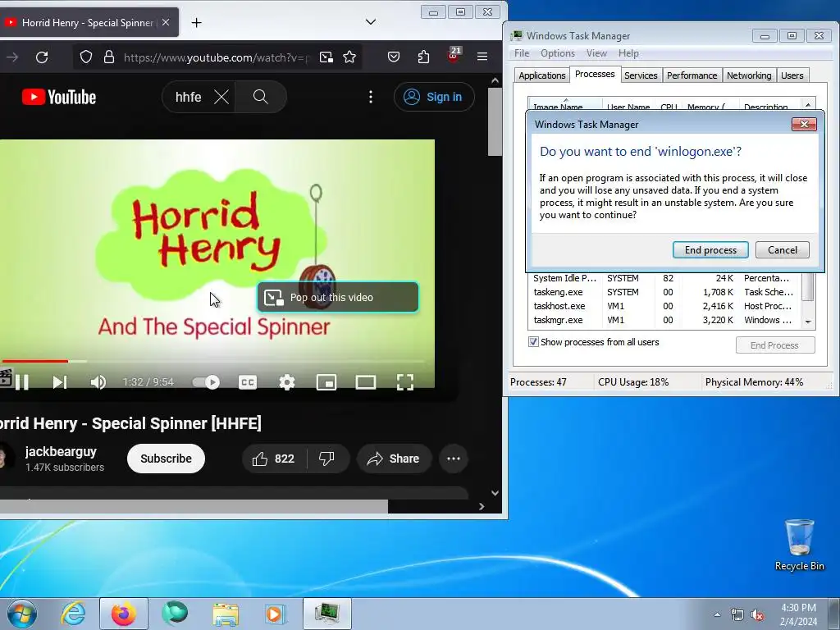Uncheck Show processes from all users
840x630 pixels.
(x=533, y=342)
